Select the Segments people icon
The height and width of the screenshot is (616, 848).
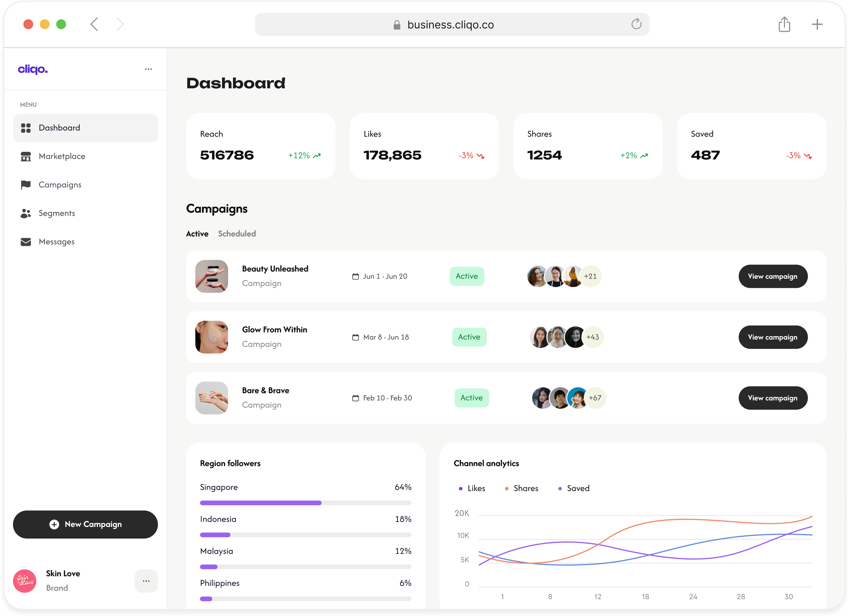pyautogui.click(x=26, y=213)
